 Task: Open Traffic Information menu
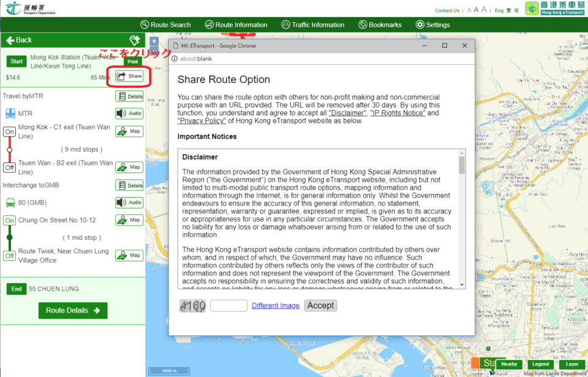(x=312, y=25)
